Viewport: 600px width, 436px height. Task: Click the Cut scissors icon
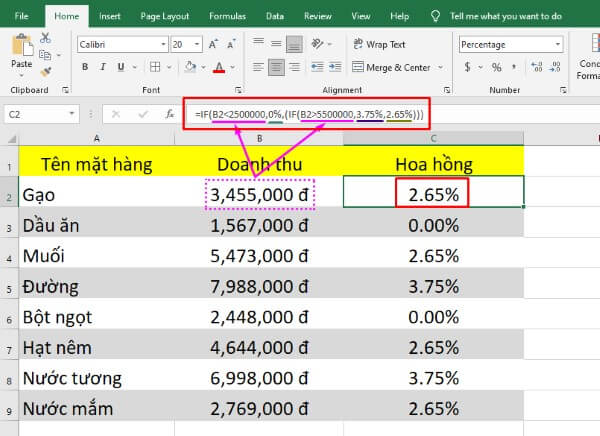[x=45, y=38]
